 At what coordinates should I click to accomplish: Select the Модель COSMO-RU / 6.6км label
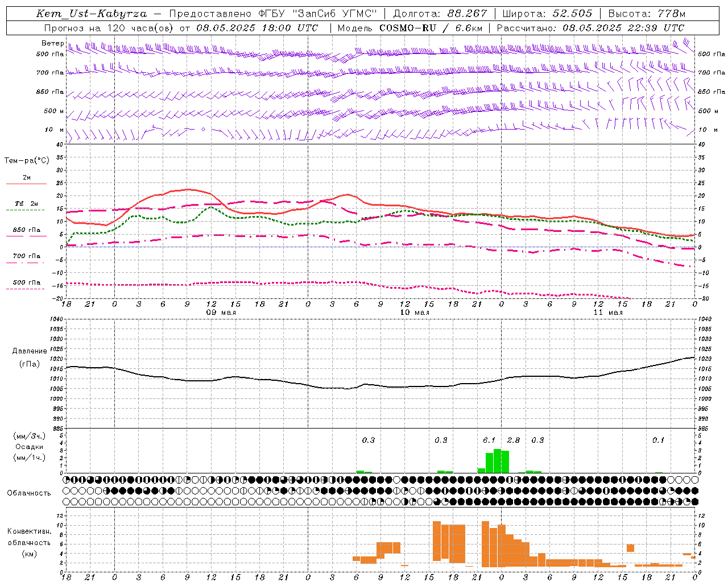point(409,28)
